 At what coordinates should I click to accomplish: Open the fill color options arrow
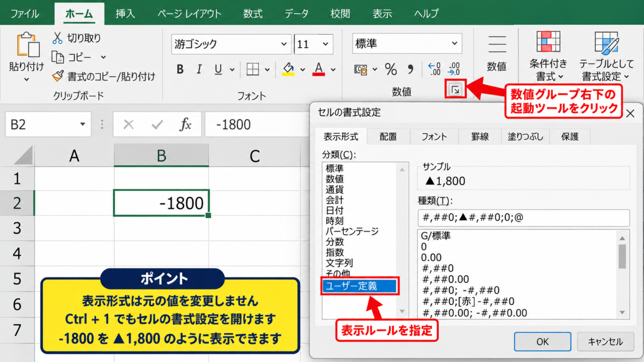(x=302, y=70)
